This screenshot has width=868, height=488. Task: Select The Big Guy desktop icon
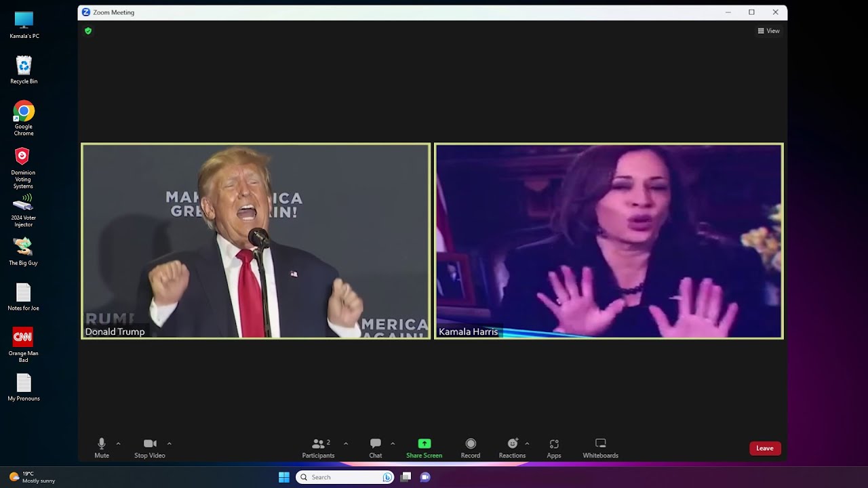click(23, 251)
